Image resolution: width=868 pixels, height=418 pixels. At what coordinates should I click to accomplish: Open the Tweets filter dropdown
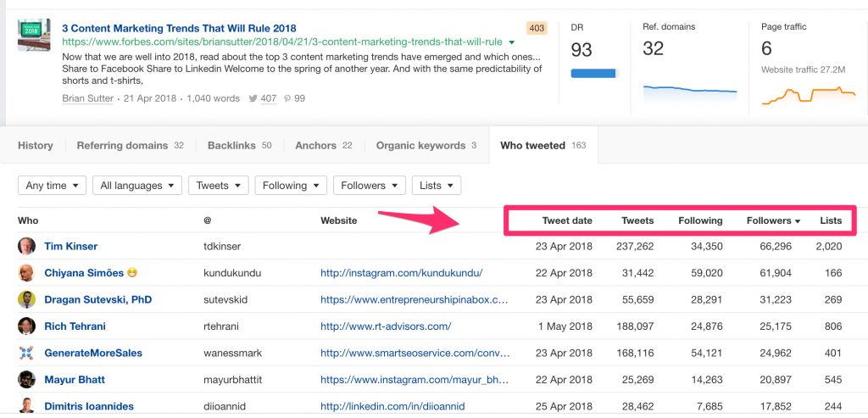coord(218,186)
